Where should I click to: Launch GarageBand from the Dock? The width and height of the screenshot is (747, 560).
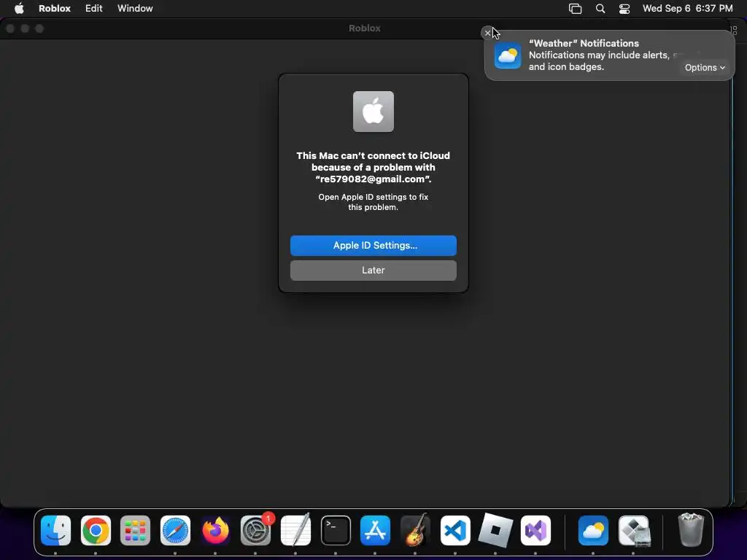point(415,530)
